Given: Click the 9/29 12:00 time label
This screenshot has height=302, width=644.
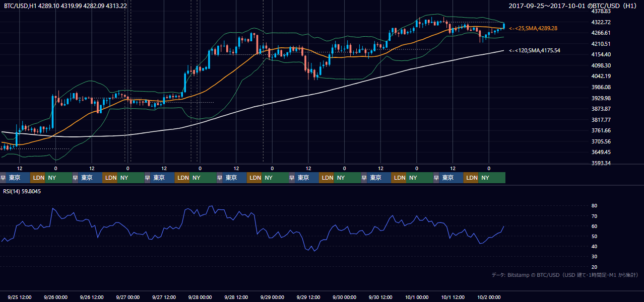Looking at the screenshot, I should (308, 297).
